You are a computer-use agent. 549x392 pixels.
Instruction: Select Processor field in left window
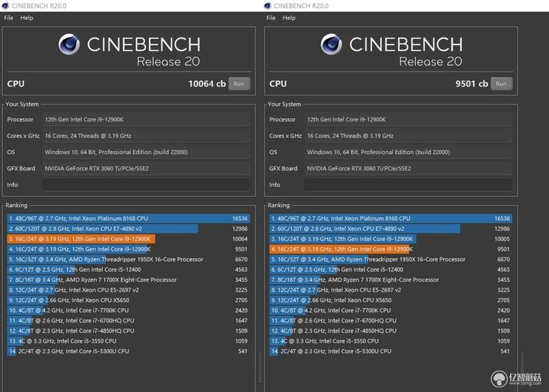pos(146,119)
